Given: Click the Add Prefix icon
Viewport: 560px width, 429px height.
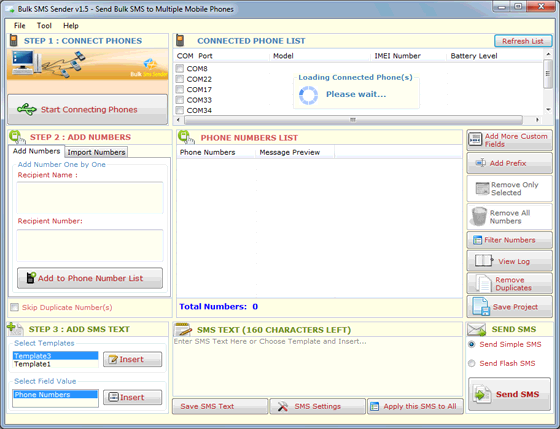Looking at the screenshot, I should [481, 163].
